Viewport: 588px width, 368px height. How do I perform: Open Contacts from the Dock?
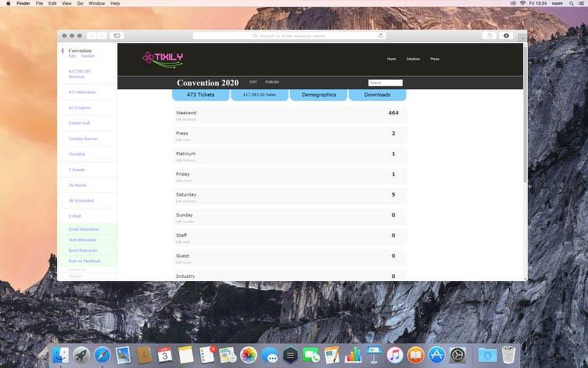coord(144,355)
